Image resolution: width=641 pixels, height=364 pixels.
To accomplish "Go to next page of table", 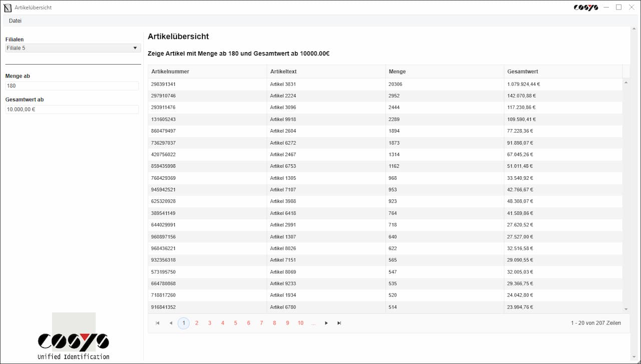I will [x=327, y=323].
